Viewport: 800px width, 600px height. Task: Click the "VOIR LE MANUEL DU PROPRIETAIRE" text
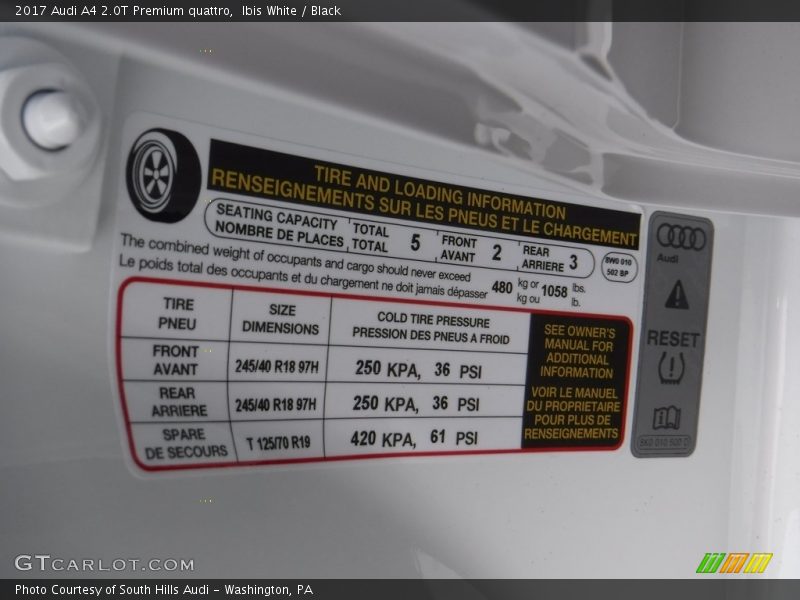574,399
